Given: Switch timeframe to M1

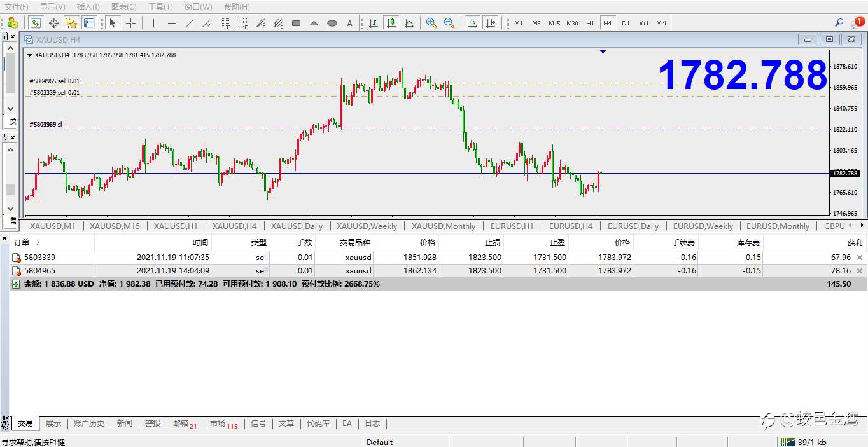Looking at the screenshot, I should [x=519, y=23].
